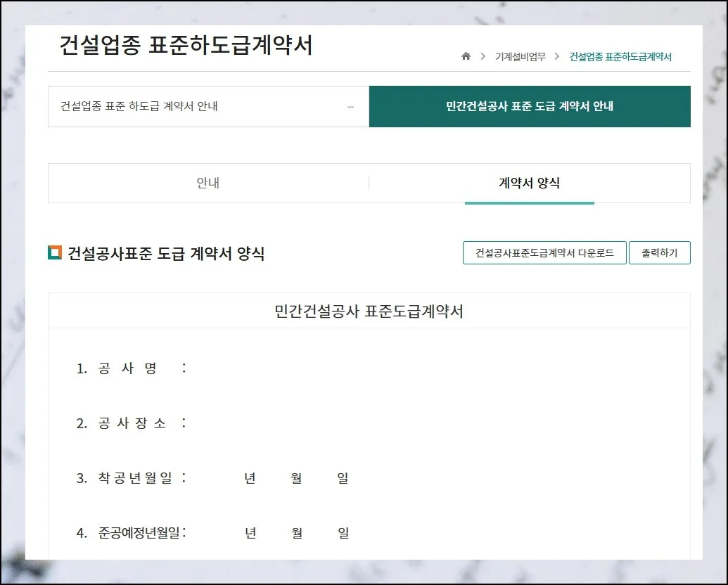Click the home icon in the breadcrumb

(x=466, y=57)
